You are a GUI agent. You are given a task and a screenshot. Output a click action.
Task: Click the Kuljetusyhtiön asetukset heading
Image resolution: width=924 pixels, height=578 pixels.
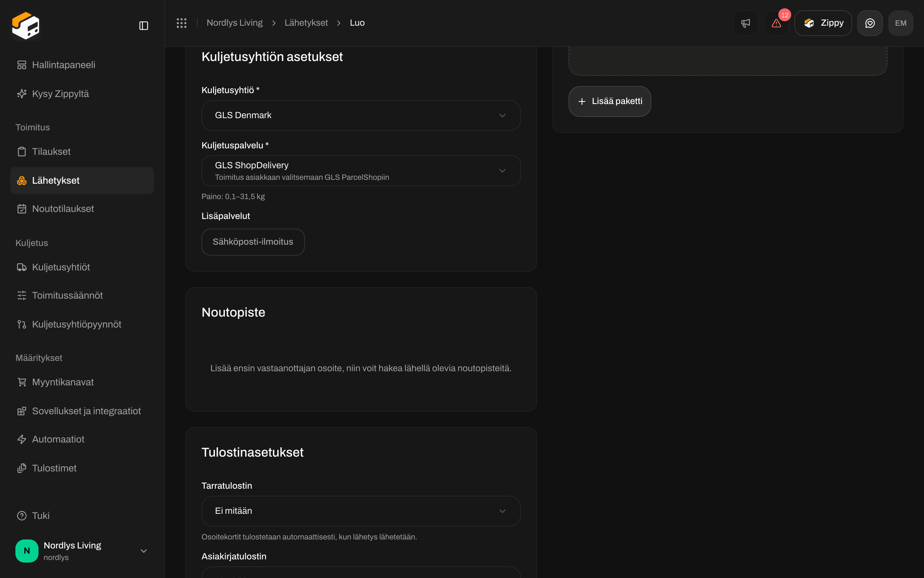272,57
